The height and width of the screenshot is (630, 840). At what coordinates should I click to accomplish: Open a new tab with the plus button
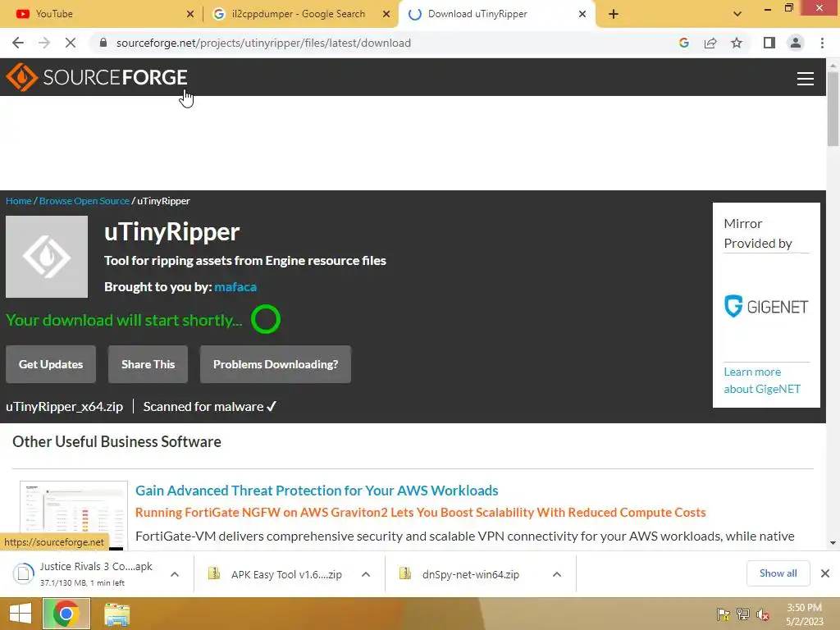(614, 14)
